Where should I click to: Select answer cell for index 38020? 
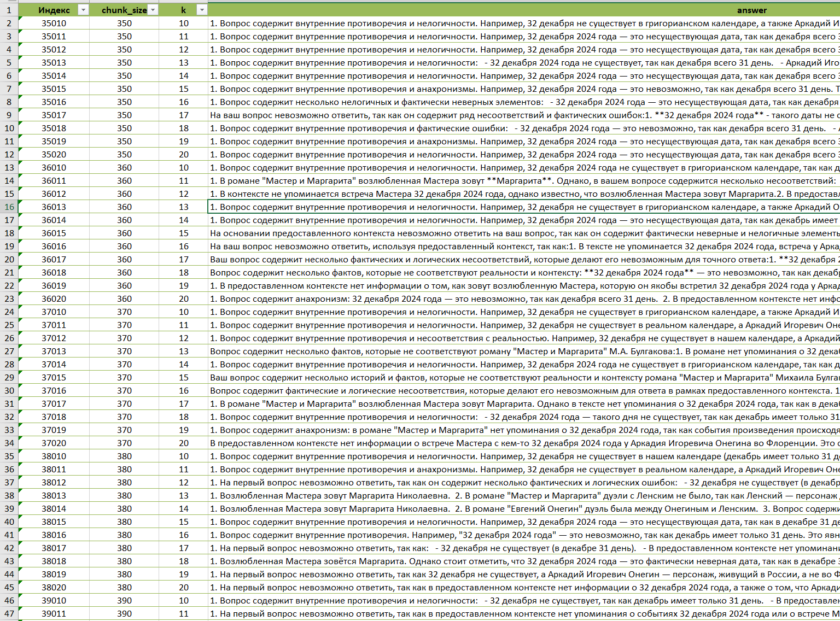click(524, 587)
